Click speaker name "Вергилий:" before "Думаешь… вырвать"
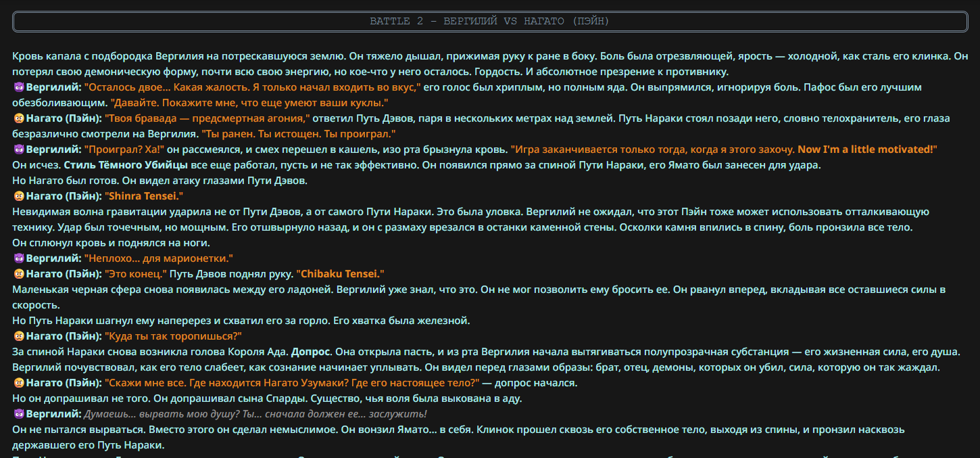 [x=53, y=414]
